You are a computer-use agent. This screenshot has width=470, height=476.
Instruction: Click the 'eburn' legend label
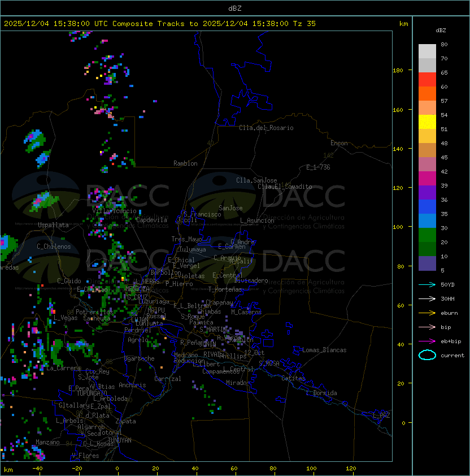click(x=449, y=313)
